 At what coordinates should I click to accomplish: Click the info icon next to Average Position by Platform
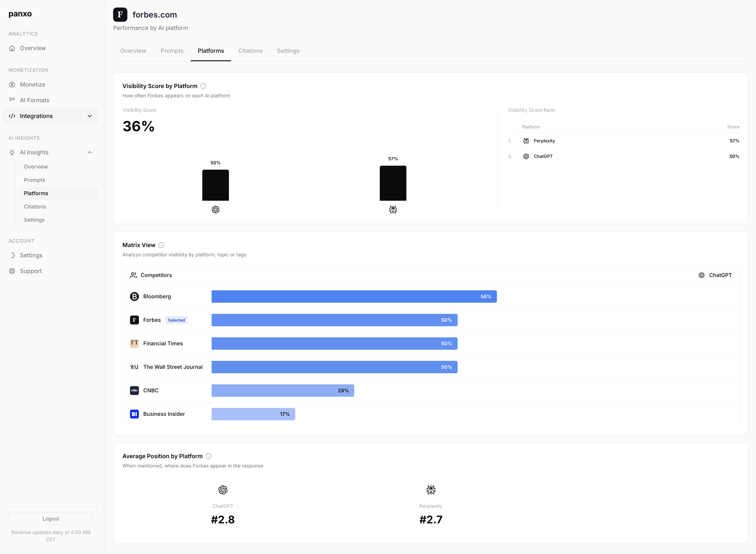[x=209, y=456]
